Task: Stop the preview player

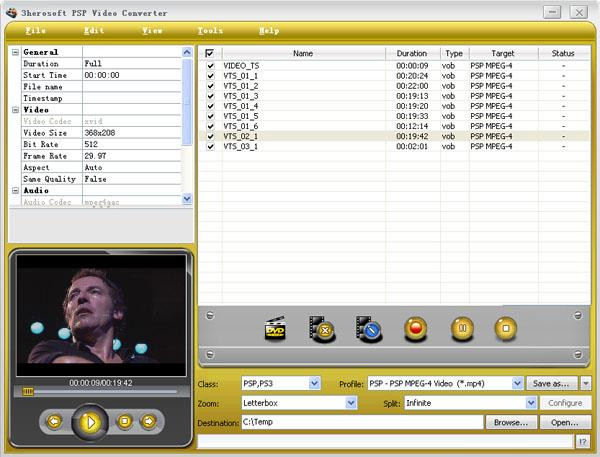Action: tap(124, 422)
